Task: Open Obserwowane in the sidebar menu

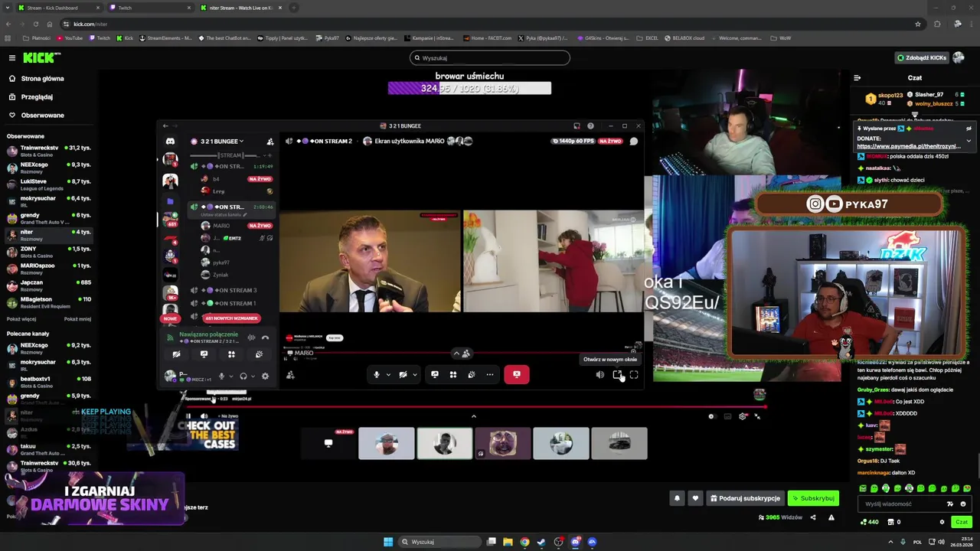Action: coord(42,115)
